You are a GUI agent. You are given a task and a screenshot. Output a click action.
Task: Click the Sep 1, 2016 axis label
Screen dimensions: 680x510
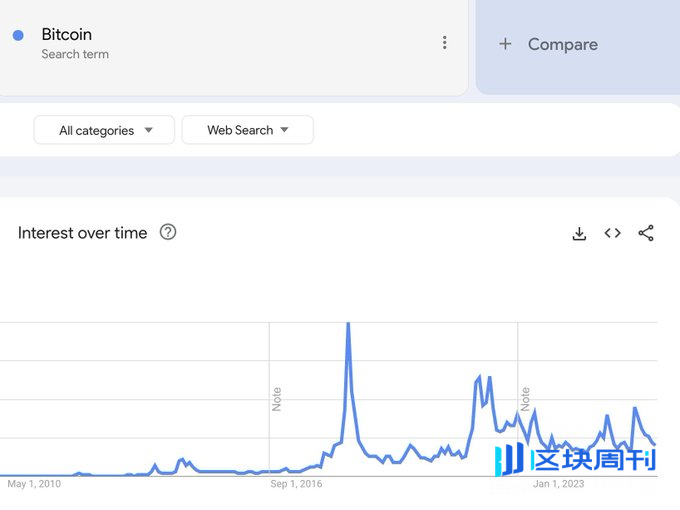pyautogui.click(x=296, y=484)
